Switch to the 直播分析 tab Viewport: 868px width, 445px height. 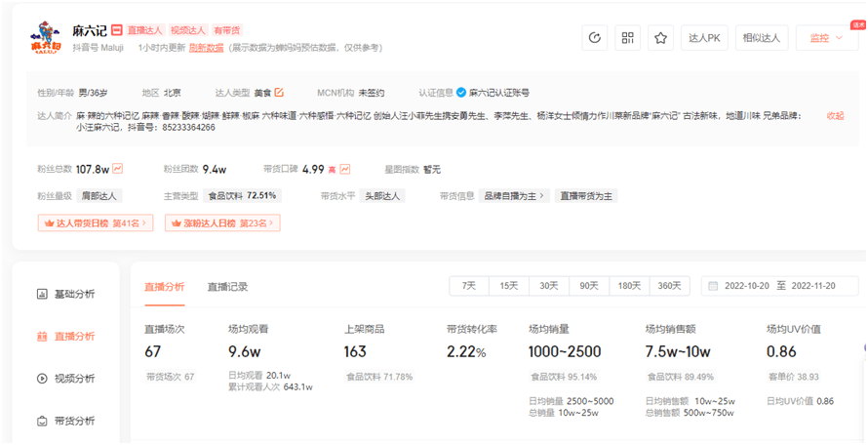(165, 287)
